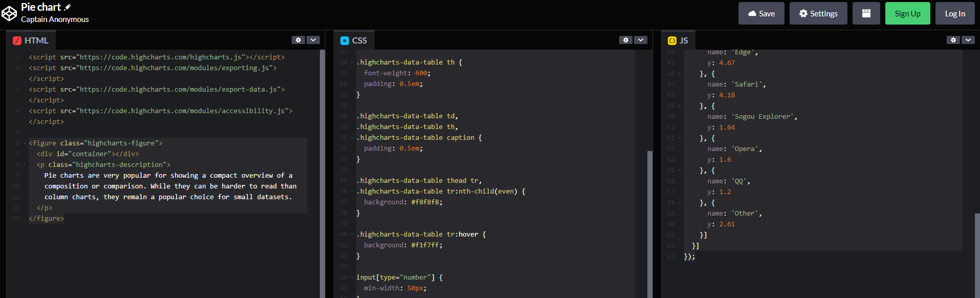Select the HTML editor tab
The height and width of the screenshot is (298, 980).
[x=31, y=40]
